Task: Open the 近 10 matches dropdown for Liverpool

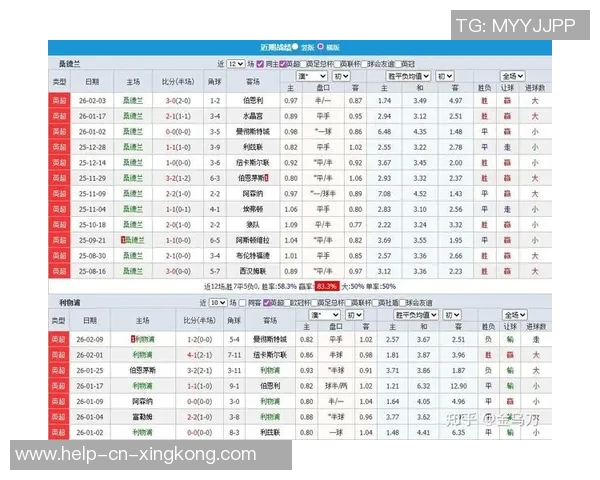Action: pyautogui.click(x=218, y=301)
